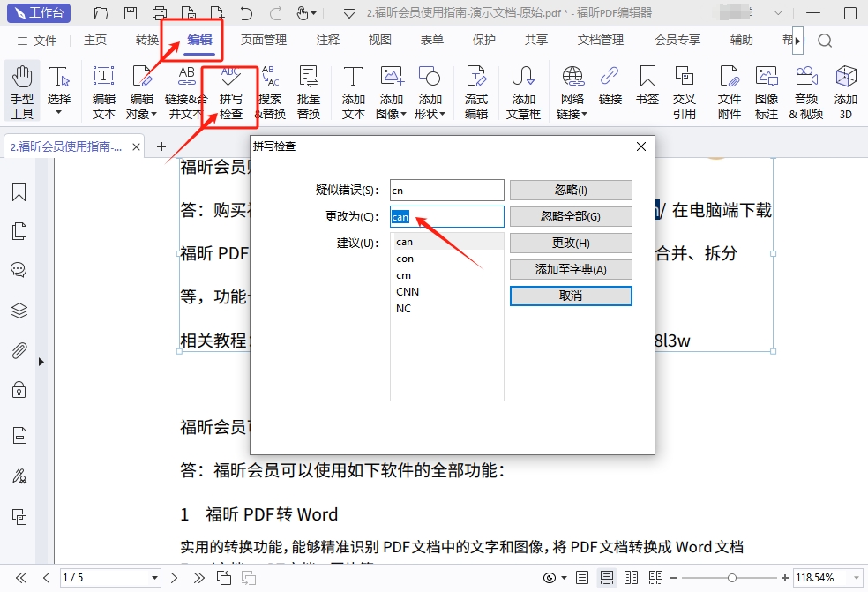This screenshot has height=592, width=868.
Task: Select the suggestion "con" in list
Action: (406, 259)
